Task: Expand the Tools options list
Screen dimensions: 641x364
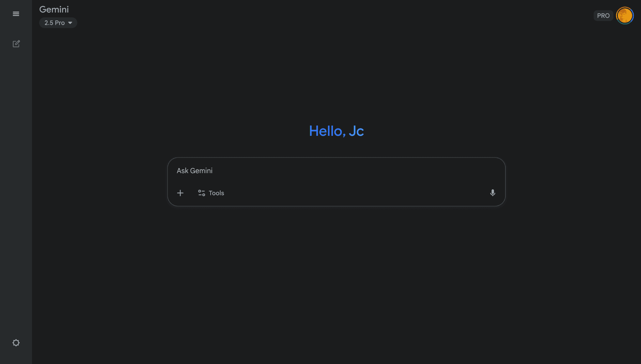Action: pos(211,193)
